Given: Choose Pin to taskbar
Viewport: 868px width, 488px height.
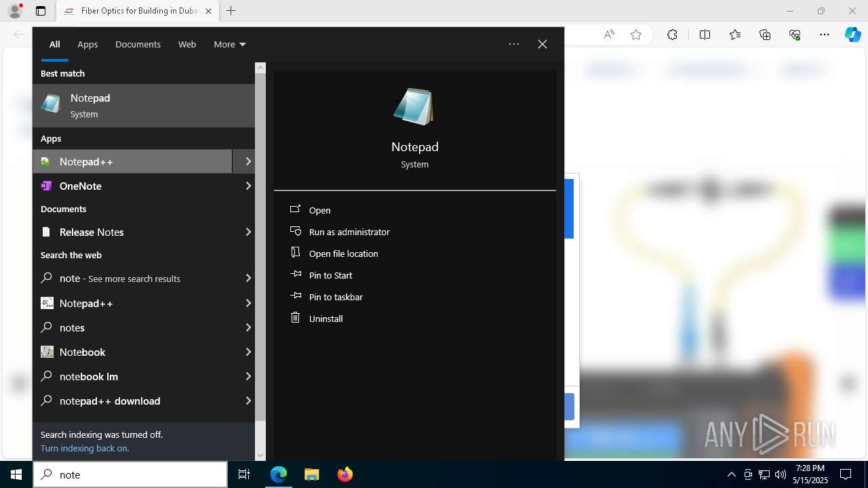Looking at the screenshot, I should [336, 297].
